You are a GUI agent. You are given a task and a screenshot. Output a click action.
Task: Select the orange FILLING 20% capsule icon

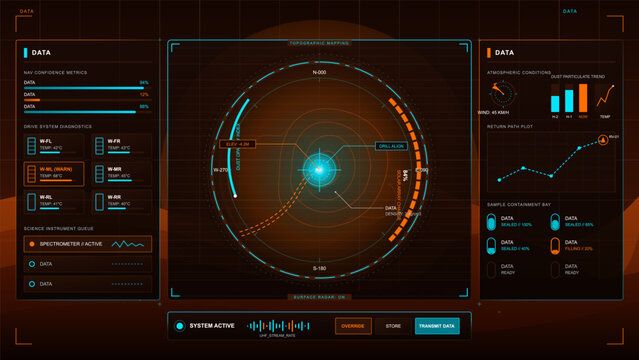click(x=555, y=246)
